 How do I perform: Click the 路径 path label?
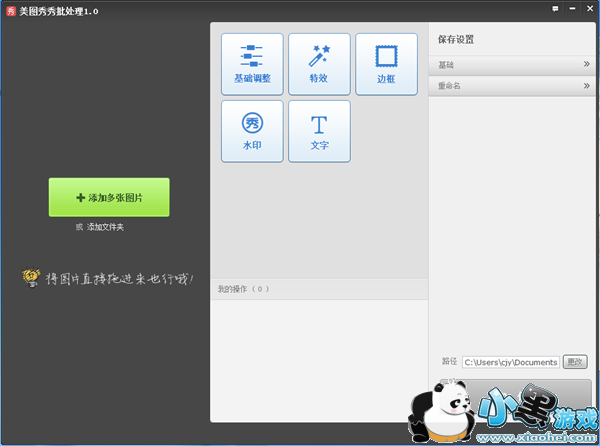[x=449, y=361]
